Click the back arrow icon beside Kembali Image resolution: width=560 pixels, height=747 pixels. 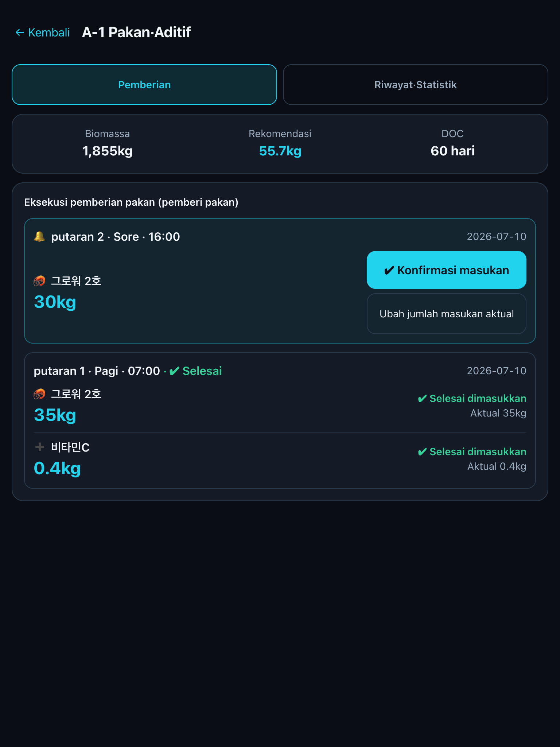(x=20, y=32)
